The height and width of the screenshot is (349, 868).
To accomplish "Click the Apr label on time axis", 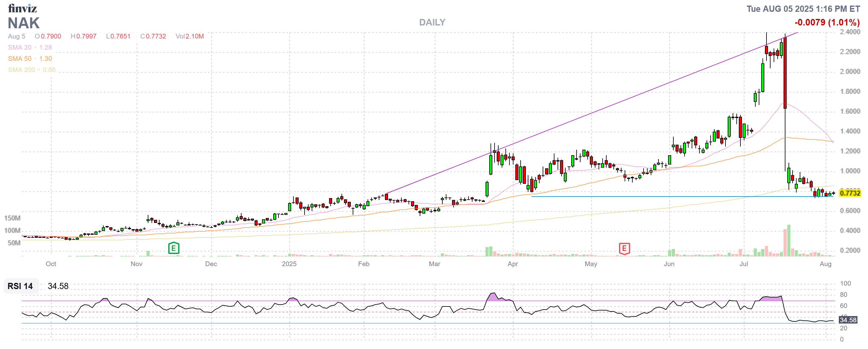I will tap(513, 264).
